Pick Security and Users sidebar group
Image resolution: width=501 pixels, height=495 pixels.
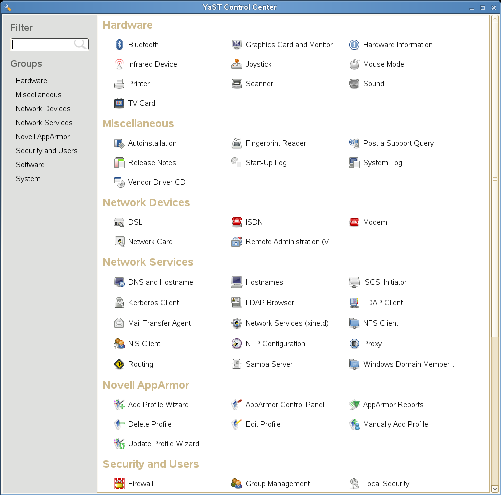(46, 151)
